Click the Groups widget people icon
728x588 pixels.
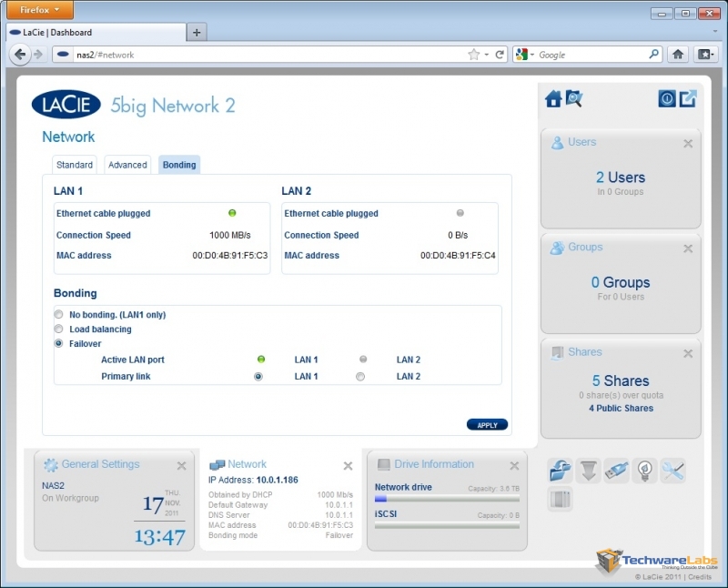click(557, 248)
